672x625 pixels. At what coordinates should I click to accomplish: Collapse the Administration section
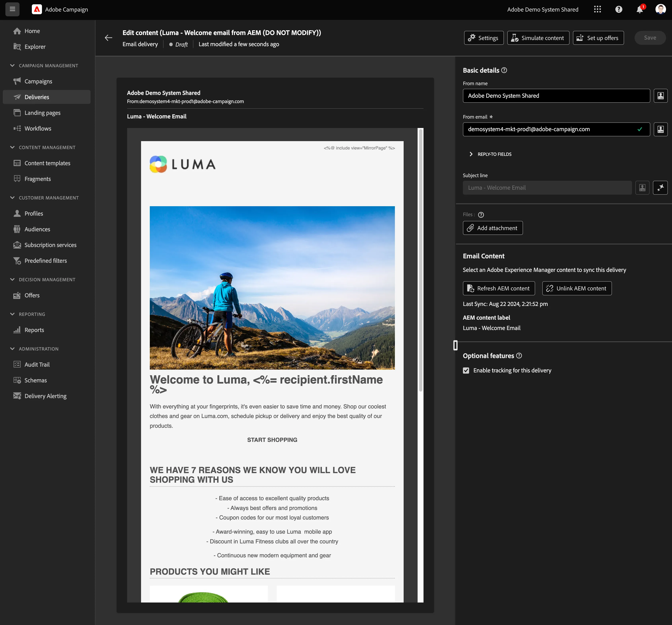point(13,349)
